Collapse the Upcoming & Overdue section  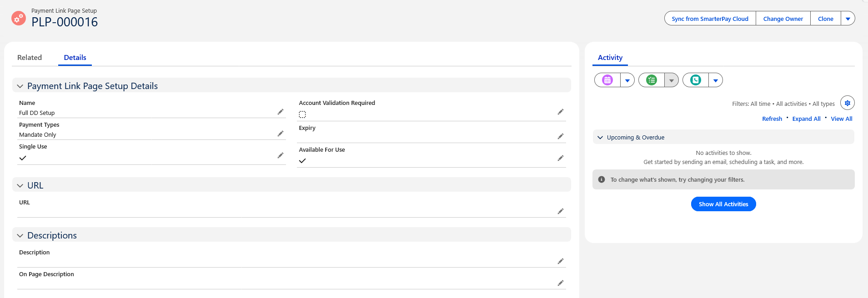click(600, 138)
